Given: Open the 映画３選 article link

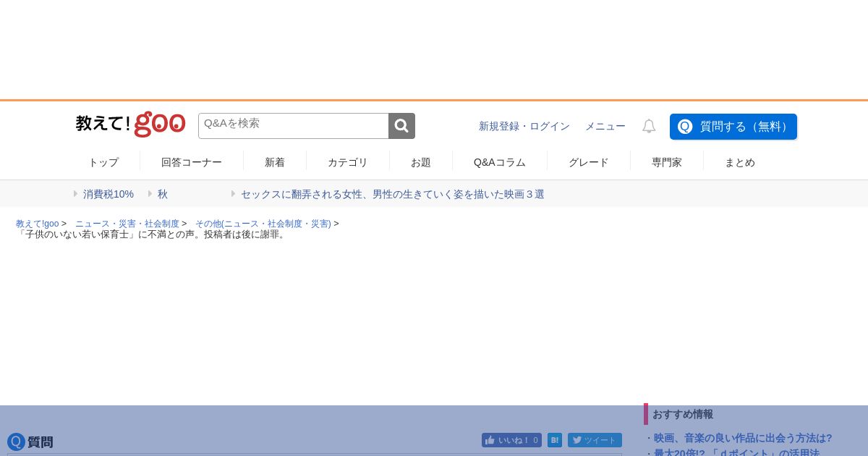Looking at the screenshot, I should click(393, 194).
